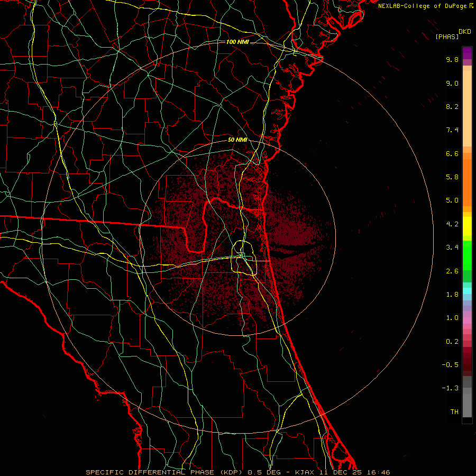Click the 50 NMI range ring label

pyautogui.click(x=237, y=140)
